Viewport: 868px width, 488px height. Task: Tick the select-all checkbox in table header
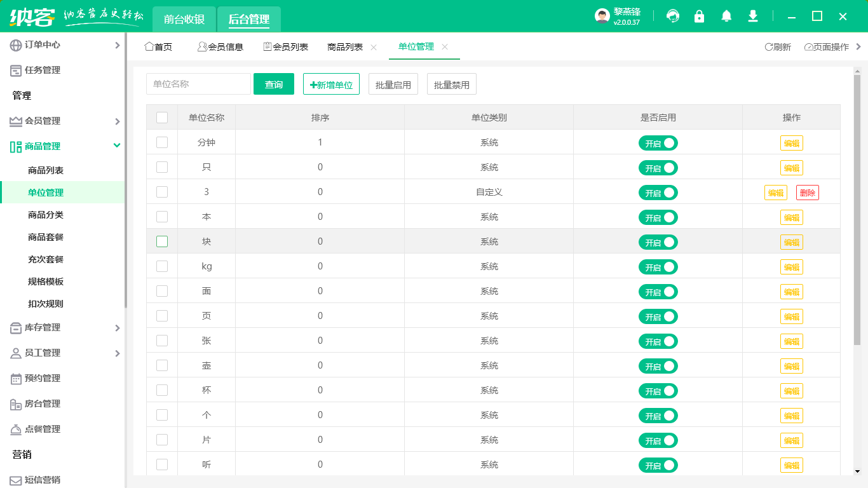coord(162,118)
